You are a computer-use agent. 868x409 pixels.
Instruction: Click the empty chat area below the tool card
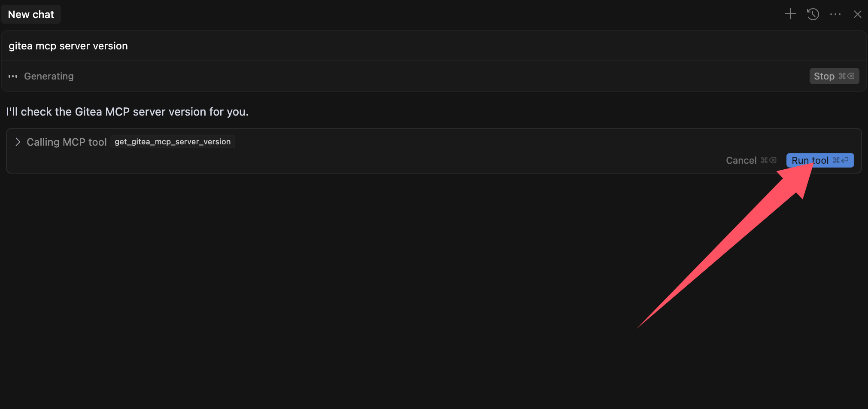[x=343, y=279]
